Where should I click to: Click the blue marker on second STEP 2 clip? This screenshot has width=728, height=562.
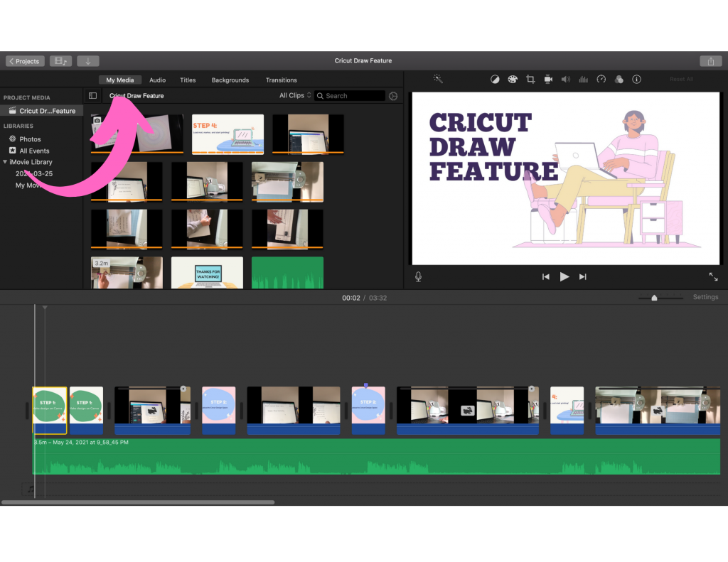tap(366, 385)
